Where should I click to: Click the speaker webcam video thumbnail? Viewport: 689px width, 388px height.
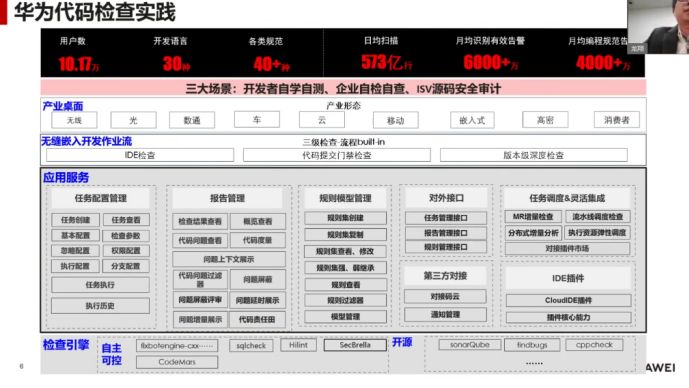pos(658,27)
